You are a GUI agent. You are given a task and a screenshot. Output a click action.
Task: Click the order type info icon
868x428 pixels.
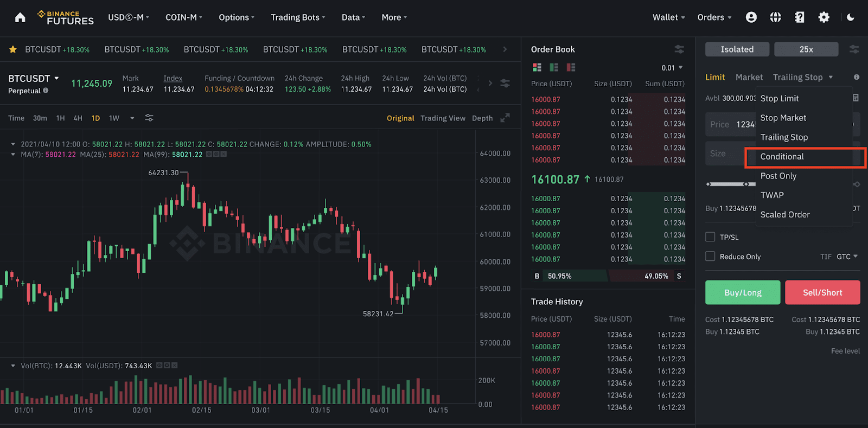(x=857, y=77)
